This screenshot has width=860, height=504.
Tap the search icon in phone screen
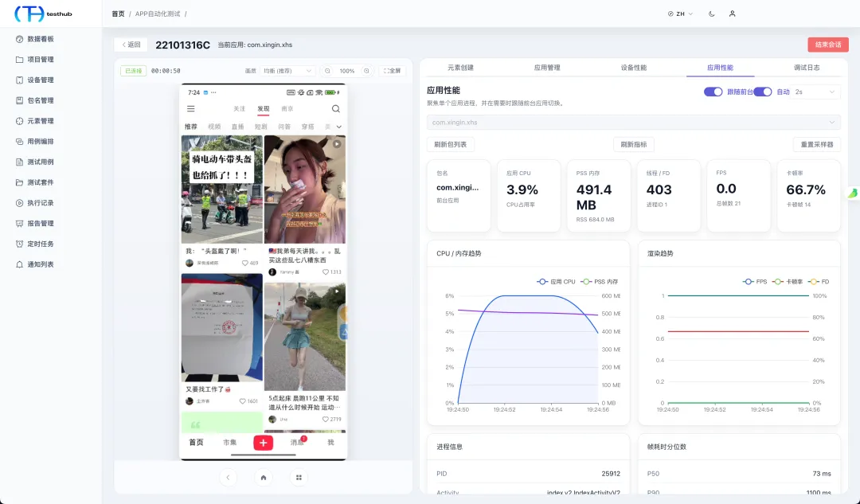(336, 108)
